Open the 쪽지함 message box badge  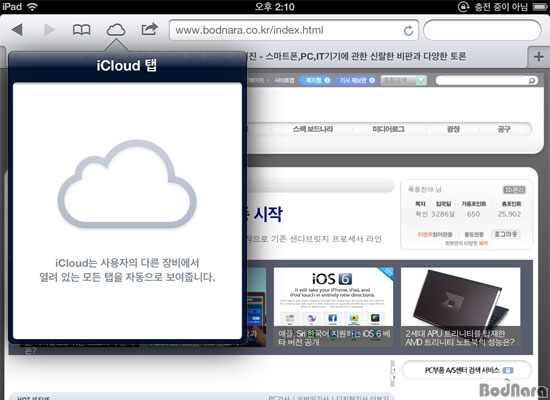click(316, 80)
